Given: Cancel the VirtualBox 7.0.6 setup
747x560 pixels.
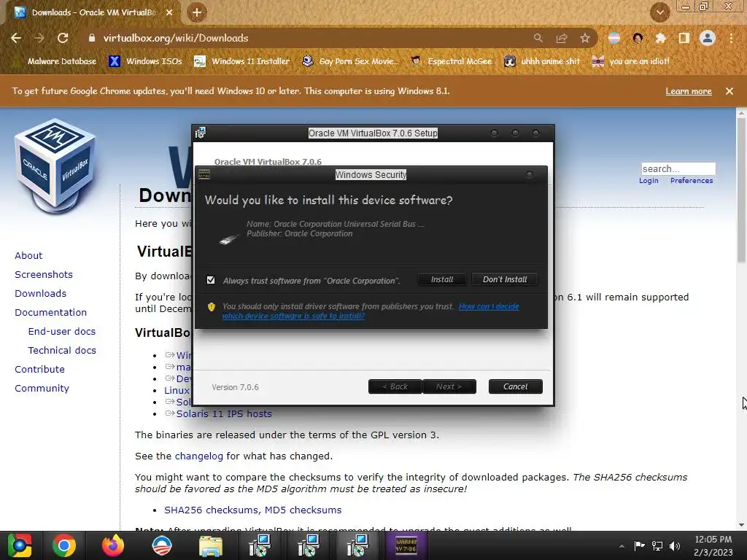Looking at the screenshot, I should click(x=515, y=386).
